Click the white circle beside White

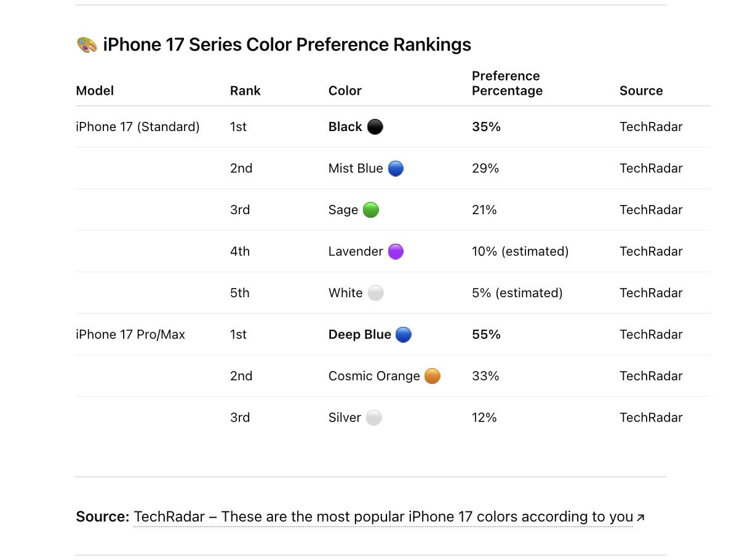click(x=375, y=293)
